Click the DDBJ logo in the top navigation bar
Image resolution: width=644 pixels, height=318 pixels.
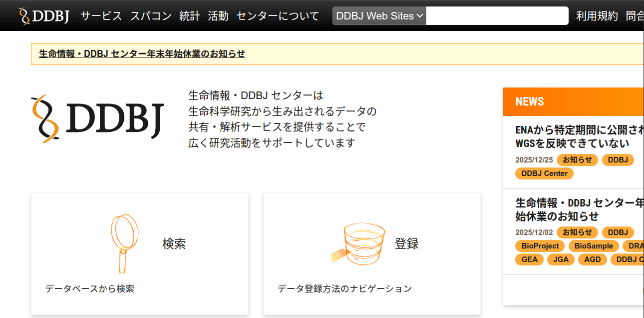pos(44,16)
